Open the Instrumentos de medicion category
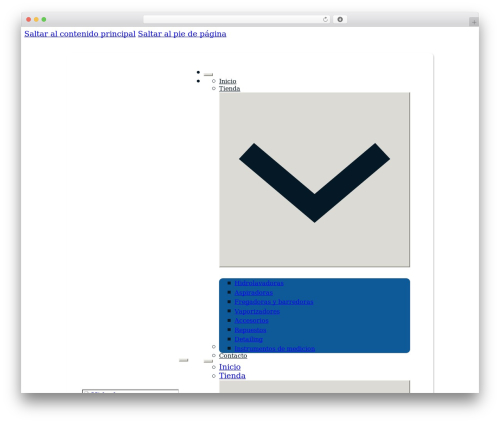500x423 pixels. pyautogui.click(x=275, y=349)
